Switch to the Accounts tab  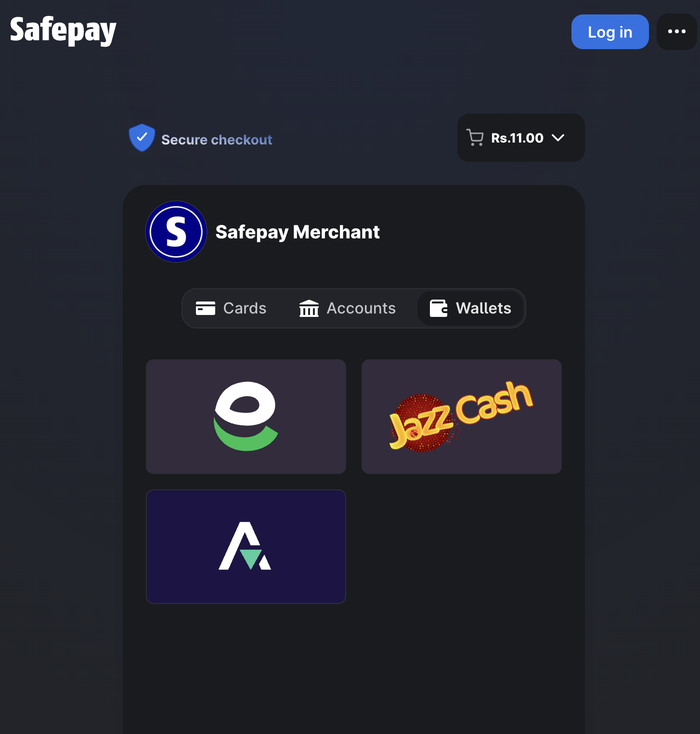click(x=347, y=308)
